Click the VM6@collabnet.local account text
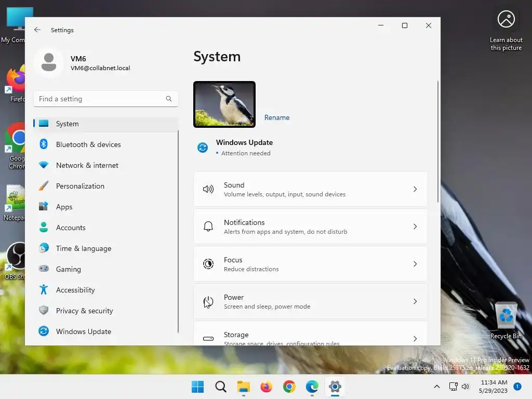 pos(100,68)
